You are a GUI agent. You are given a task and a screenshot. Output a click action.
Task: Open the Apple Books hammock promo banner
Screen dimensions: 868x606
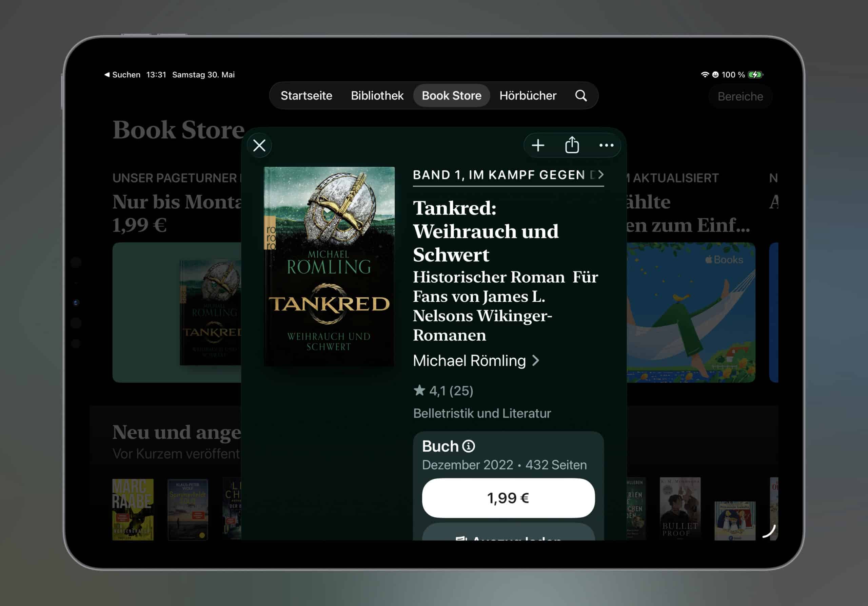691,313
